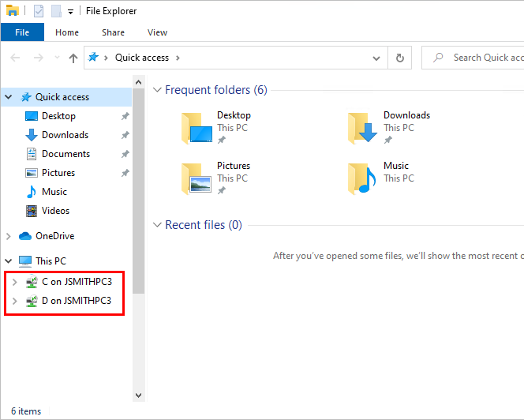Click the pin icon next to Downloads in the sidebar

click(125, 135)
